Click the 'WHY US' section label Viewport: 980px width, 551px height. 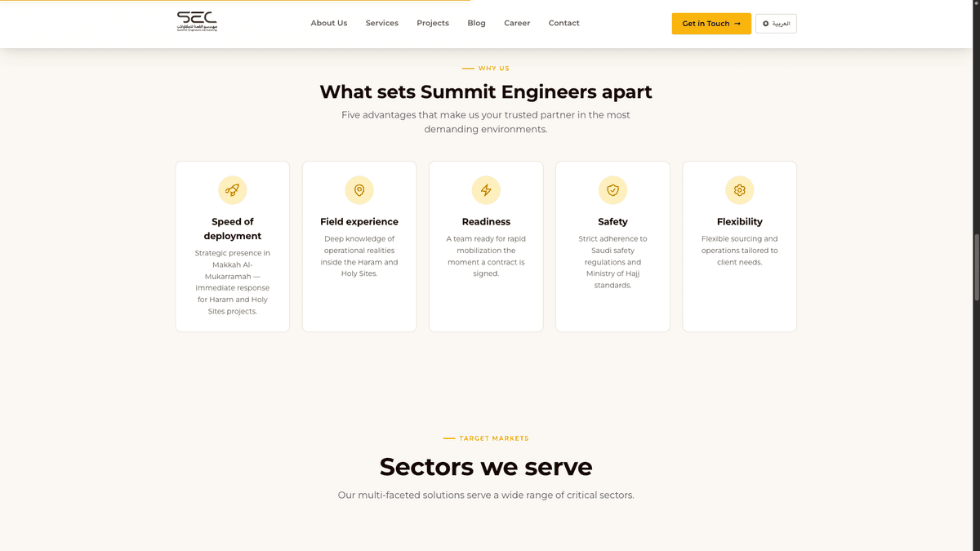[494, 69]
